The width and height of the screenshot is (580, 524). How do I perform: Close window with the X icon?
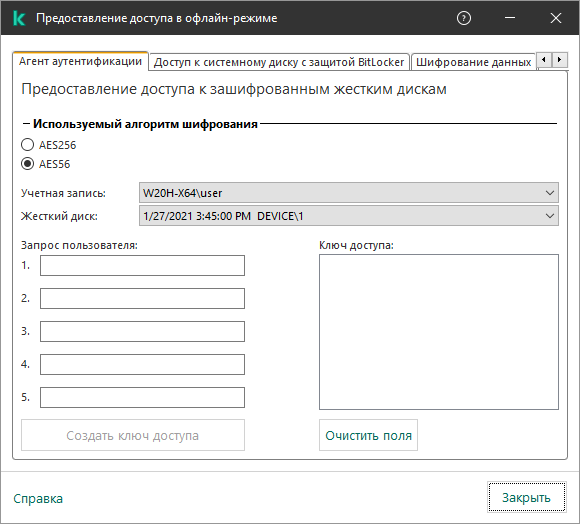pyautogui.click(x=556, y=18)
